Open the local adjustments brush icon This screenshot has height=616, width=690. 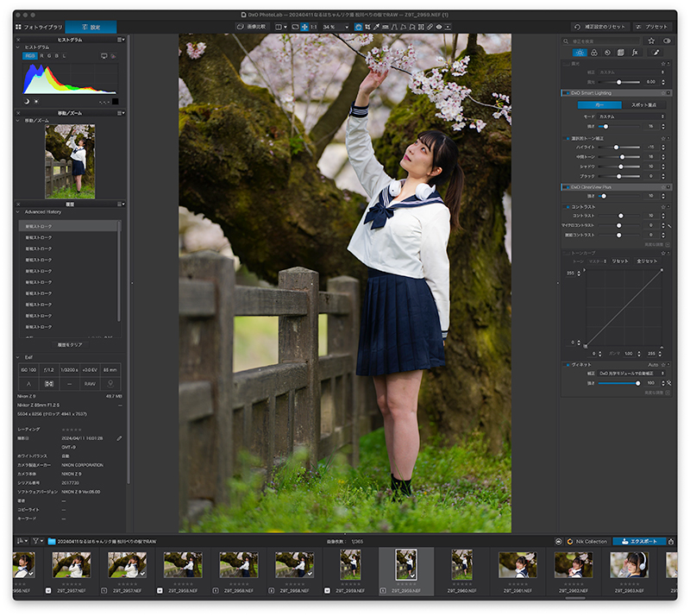click(655, 53)
